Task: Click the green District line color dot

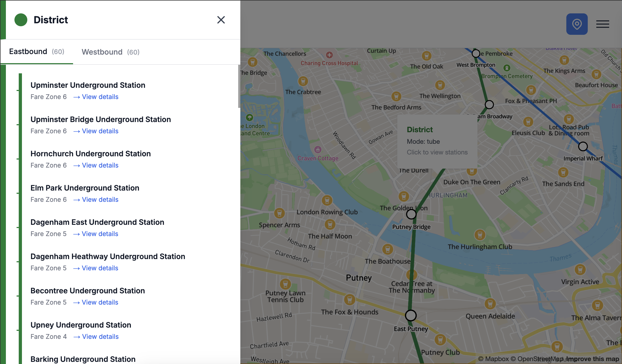Action: coord(21,20)
